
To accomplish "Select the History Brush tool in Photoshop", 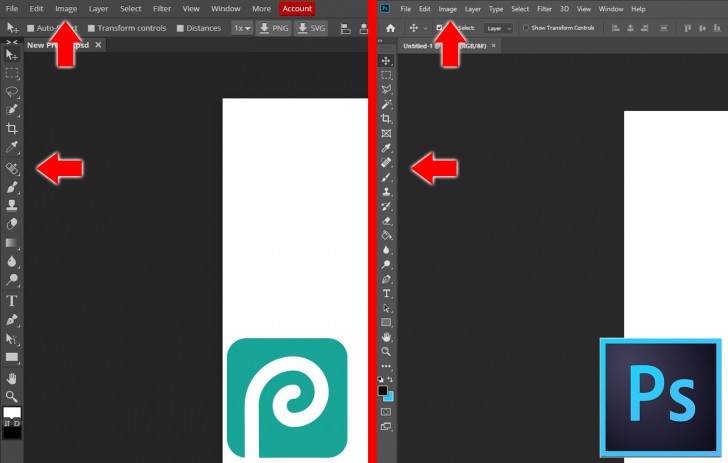I will click(x=386, y=206).
